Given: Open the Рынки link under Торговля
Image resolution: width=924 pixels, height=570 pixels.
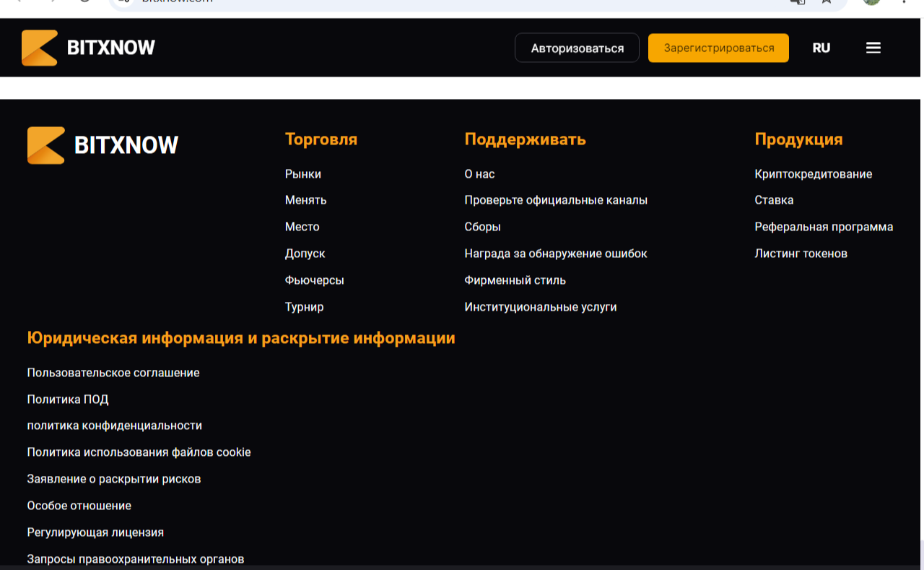Looking at the screenshot, I should coord(303,173).
